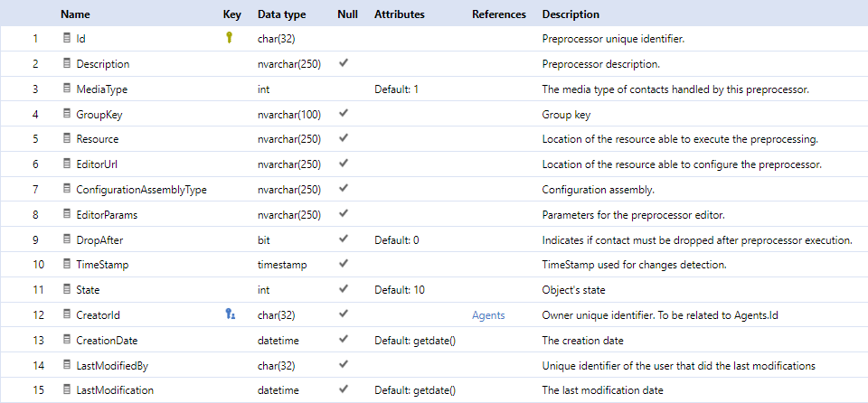Screen dimensions: 868x403
Task: Click the column icon beside ConfigurationAssemblyType
Action: (x=67, y=189)
